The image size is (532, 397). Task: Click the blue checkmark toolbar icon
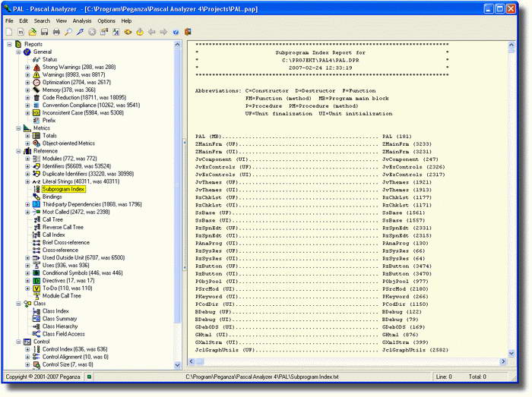click(176, 32)
